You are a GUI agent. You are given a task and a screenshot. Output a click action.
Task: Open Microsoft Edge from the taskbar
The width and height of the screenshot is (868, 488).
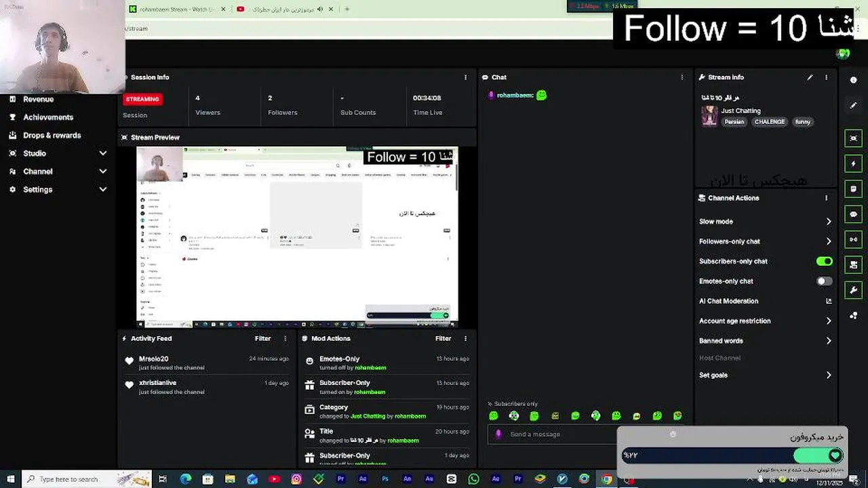(x=186, y=479)
